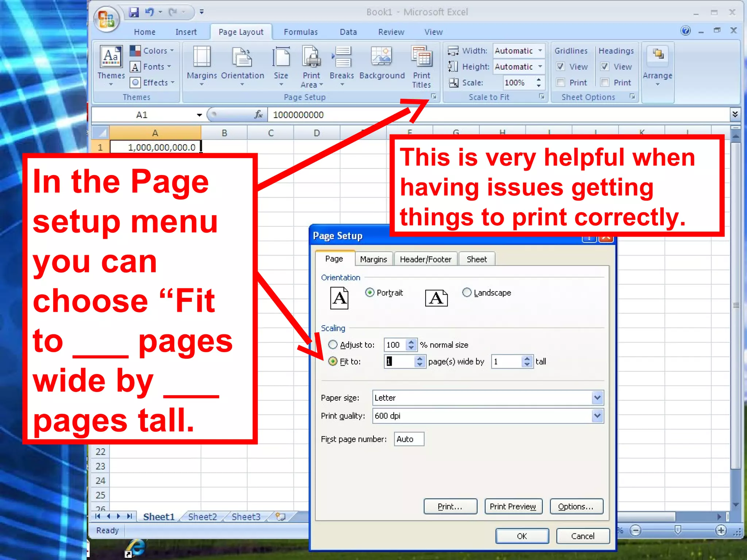Switch to the Formulas ribbon tab

click(301, 32)
